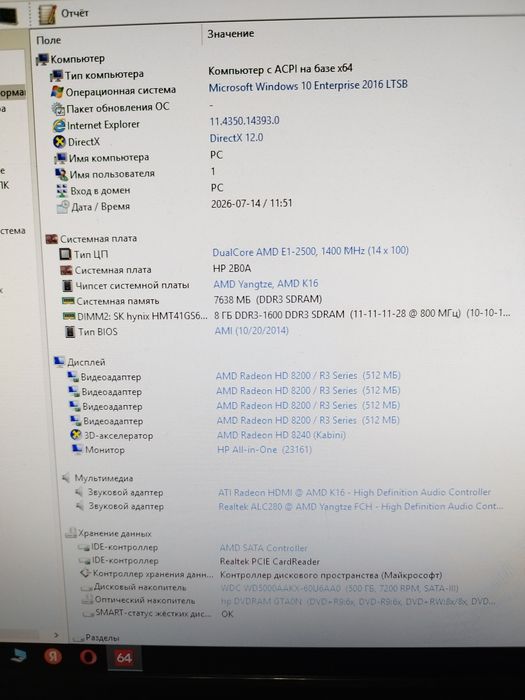This screenshot has width=525, height=700.
Task: Click the Тип BIOS chip icon
Action: 70,332
